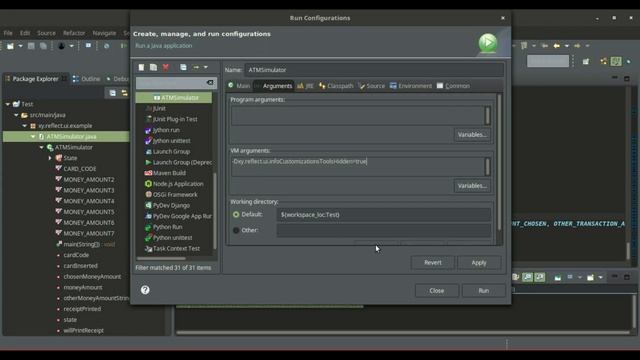The image size is (640, 360).
Task: Click the Revert button
Action: coord(433,262)
